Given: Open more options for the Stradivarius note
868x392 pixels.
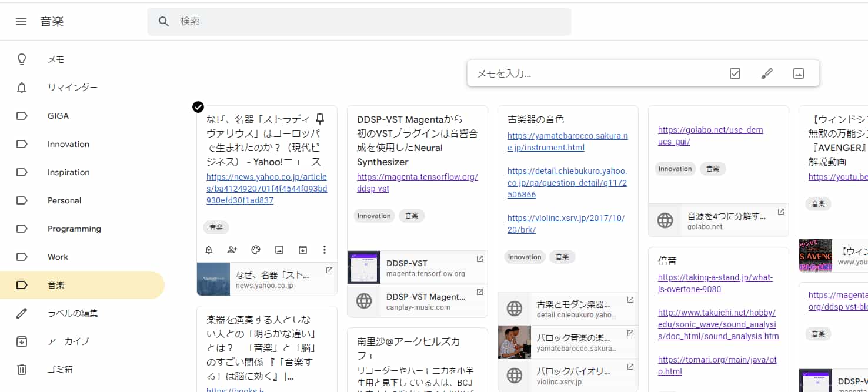Looking at the screenshot, I should coord(325,250).
